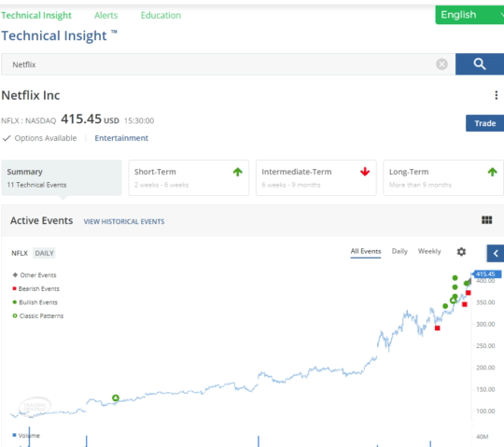This screenshot has width=504, height=447.
Task: Open the Education tab
Action: [x=161, y=15]
